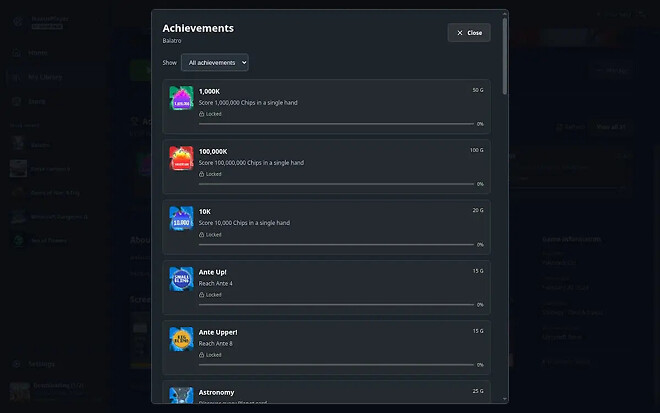Click the View all 31 button behind the dialog
The height and width of the screenshot is (413, 660).
pyautogui.click(x=611, y=127)
